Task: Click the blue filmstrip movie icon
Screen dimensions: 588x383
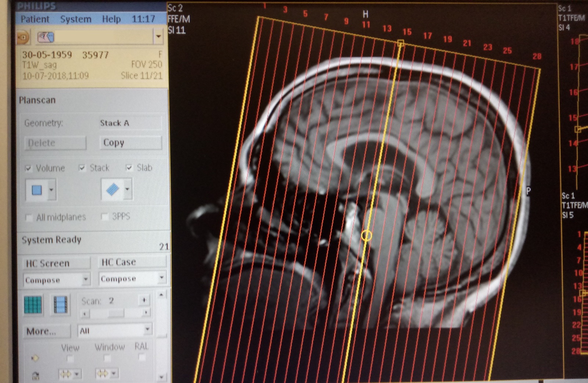Action: 60,305
